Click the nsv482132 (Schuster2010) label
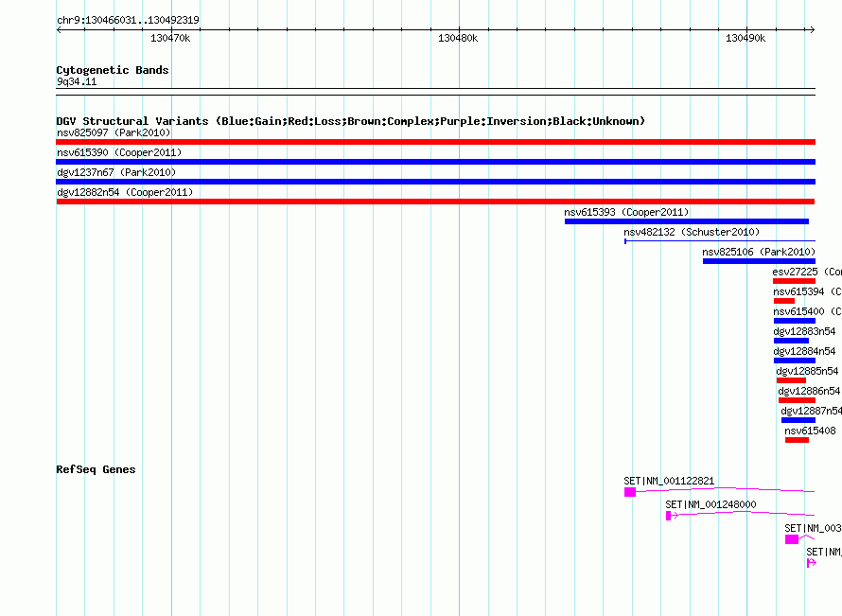 692,232
